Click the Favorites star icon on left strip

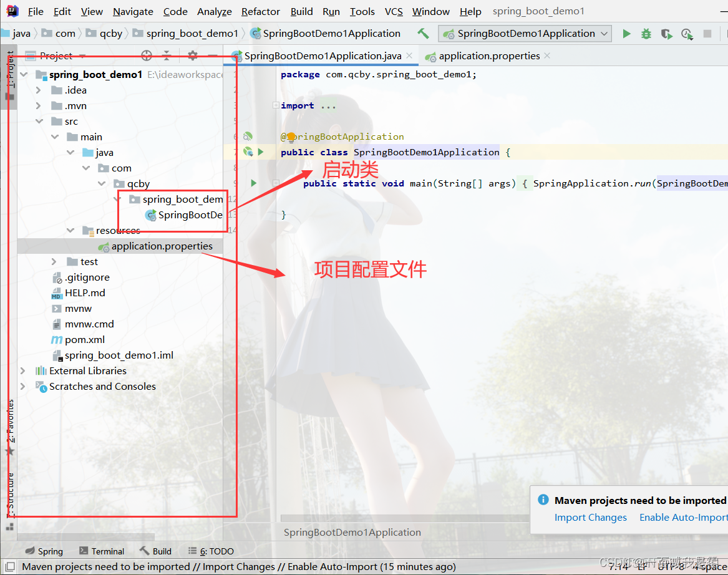click(x=9, y=451)
